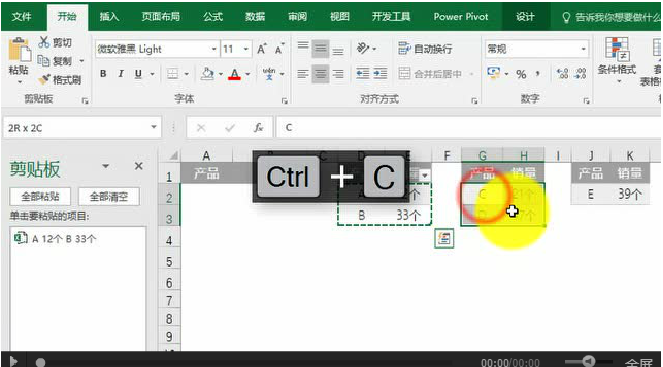Open number format dropdown 常规
This screenshot has width=663, height=367.
(x=584, y=49)
